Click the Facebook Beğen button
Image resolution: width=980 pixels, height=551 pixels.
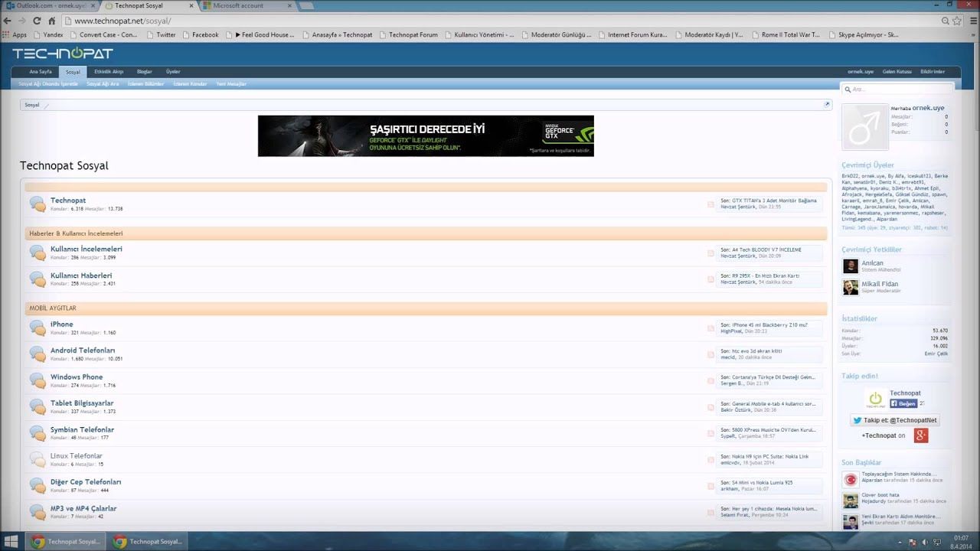[x=903, y=403]
